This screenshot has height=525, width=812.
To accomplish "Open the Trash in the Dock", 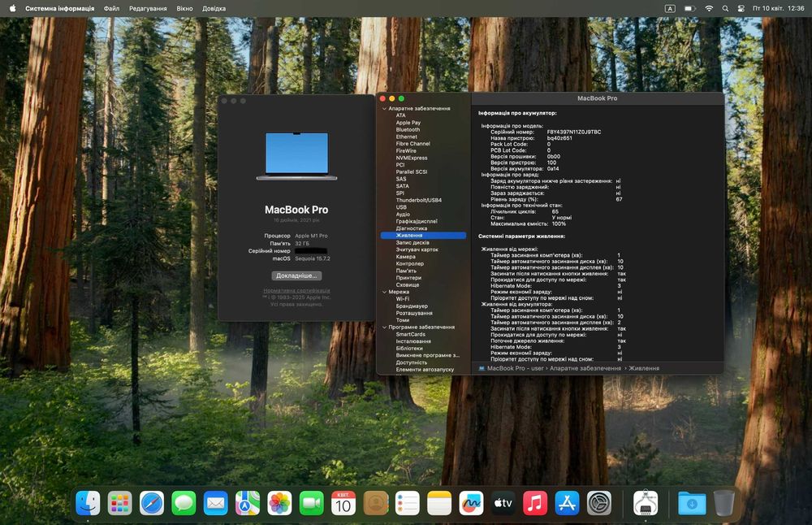I will click(x=724, y=503).
